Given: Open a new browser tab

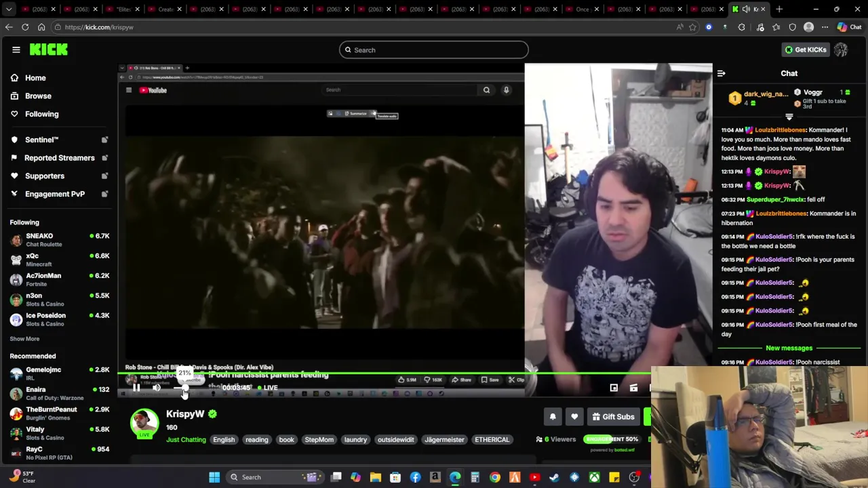Looking at the screenshot, I should pyautogui.click(x=779, y=9).
